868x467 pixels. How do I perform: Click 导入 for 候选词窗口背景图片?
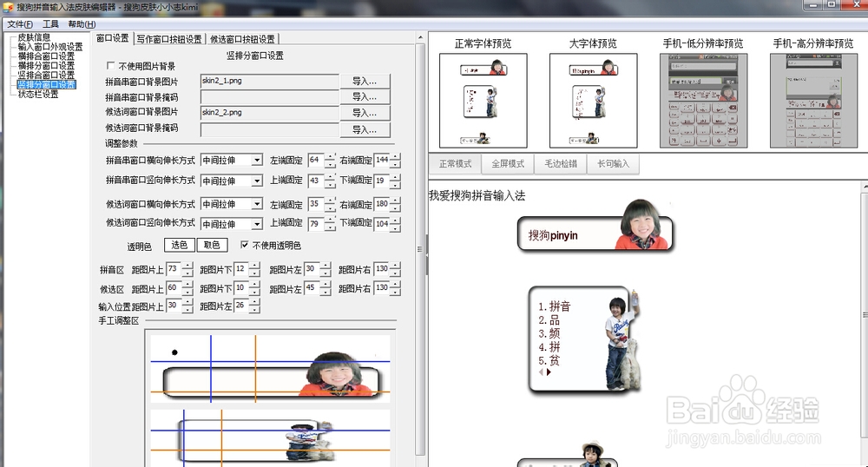[x=365, y=113]
